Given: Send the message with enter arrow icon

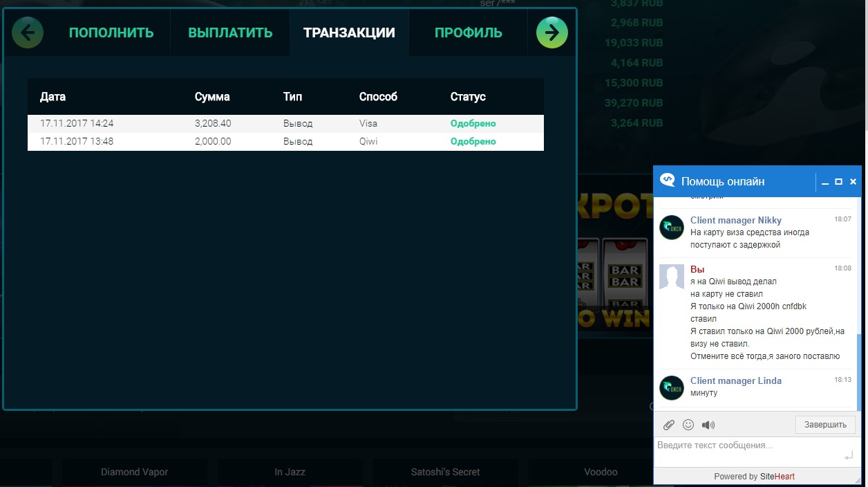Looking at the screenshot, I should [x=849, y=457].
